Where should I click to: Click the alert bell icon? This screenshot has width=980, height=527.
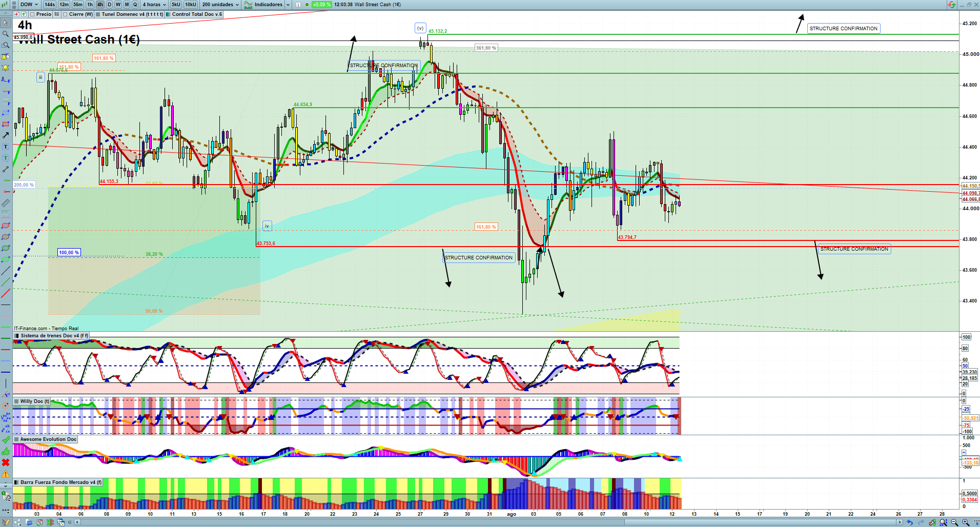6,68
